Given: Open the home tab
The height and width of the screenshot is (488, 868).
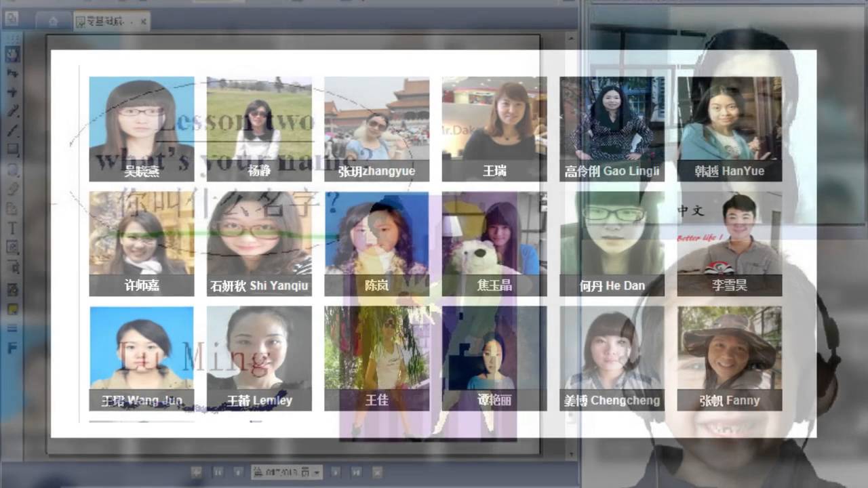Looking at the screenshot, I should [x=53, y=21].
